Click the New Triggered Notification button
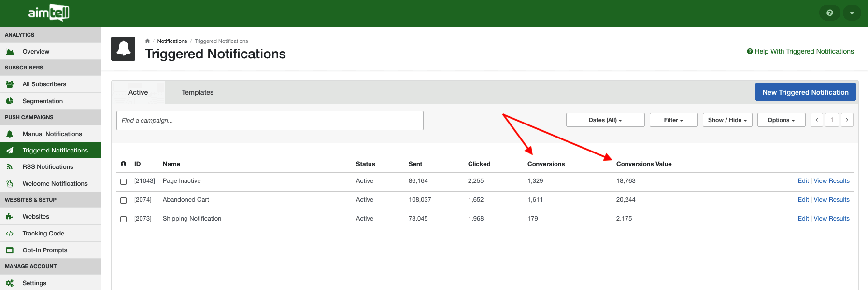868x290 pixels. 805,92
